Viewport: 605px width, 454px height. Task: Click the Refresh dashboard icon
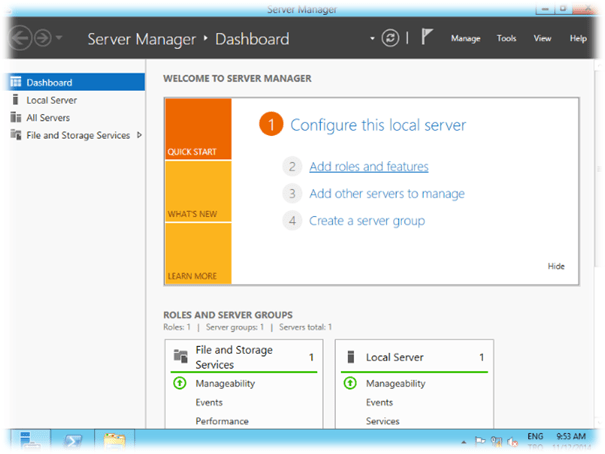click(x=391, y=38)
